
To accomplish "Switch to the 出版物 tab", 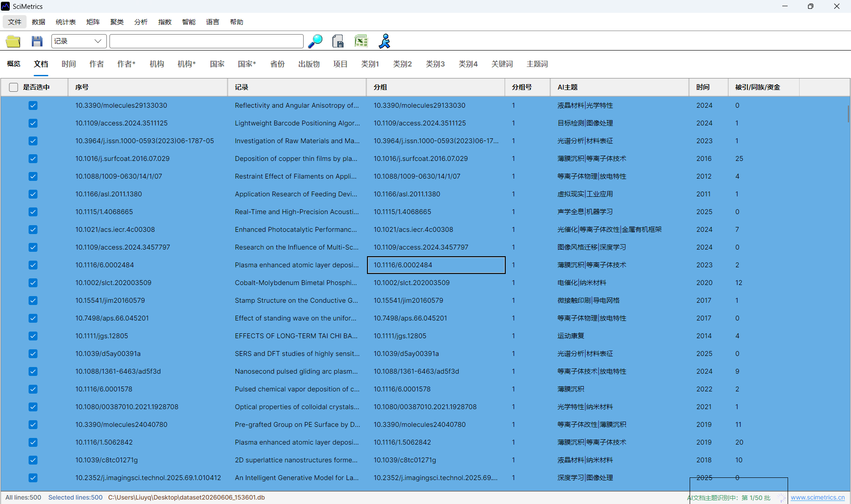I will point(309,64).
